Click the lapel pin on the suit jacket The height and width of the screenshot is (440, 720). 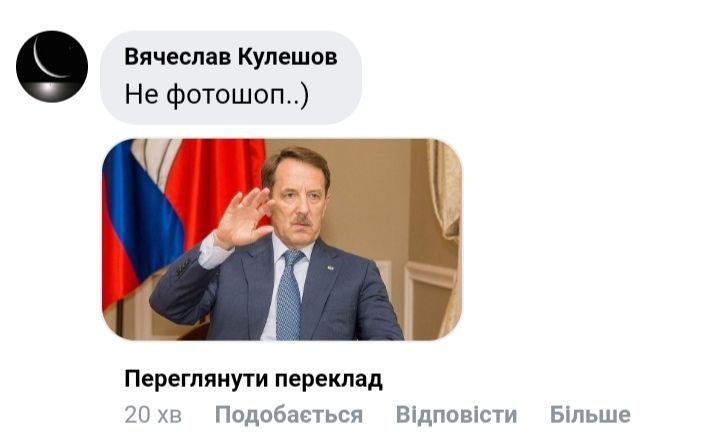(x=330, y=267)
